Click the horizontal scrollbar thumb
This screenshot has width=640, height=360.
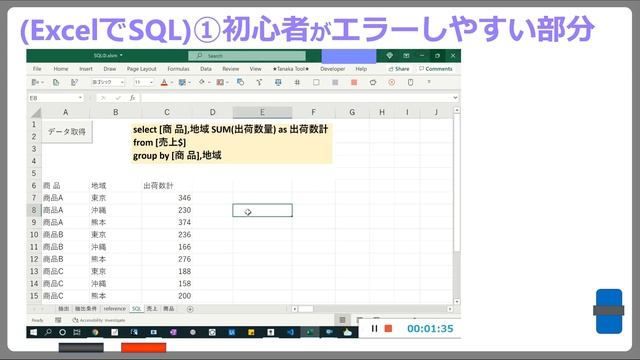pos(306,309)
